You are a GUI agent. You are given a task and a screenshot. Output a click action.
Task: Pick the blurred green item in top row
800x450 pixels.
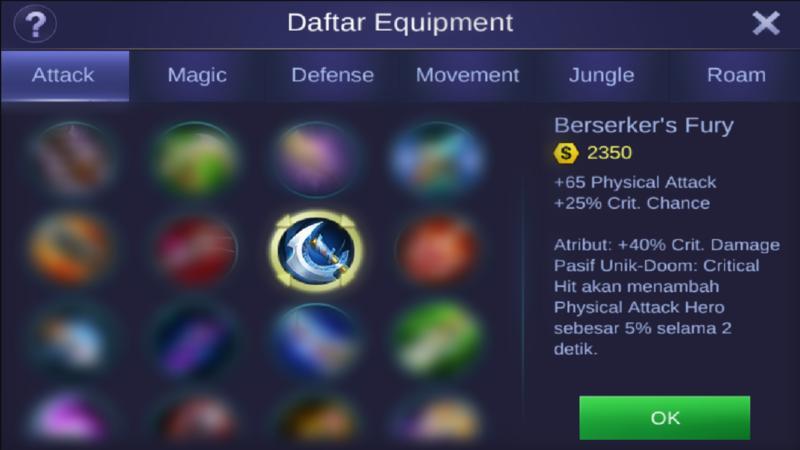(x=195, y=159)
